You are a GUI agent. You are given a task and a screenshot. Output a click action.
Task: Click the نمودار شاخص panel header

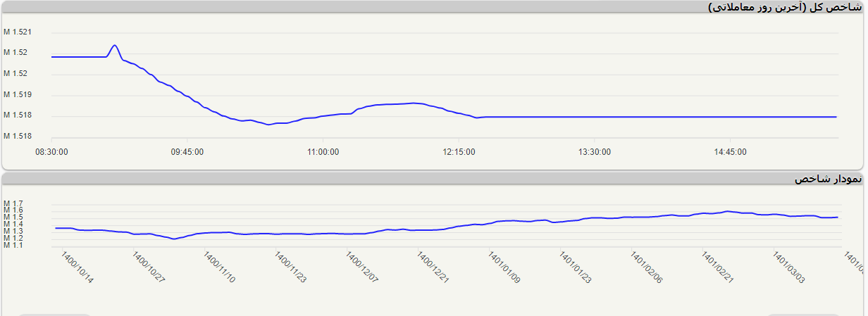pyautogui.click(x=827, y=179)
